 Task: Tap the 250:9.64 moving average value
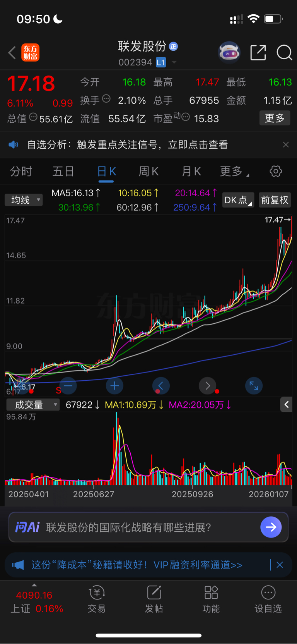point(195,208)
